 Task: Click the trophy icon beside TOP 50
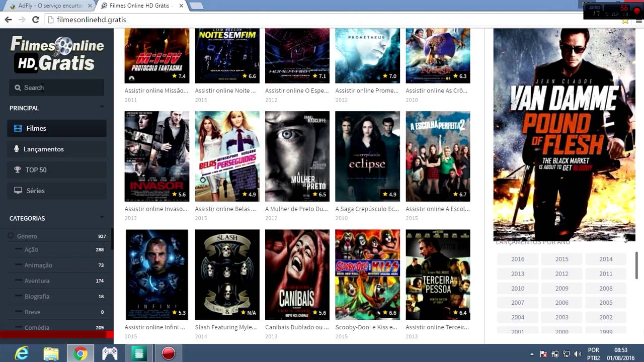18,170
